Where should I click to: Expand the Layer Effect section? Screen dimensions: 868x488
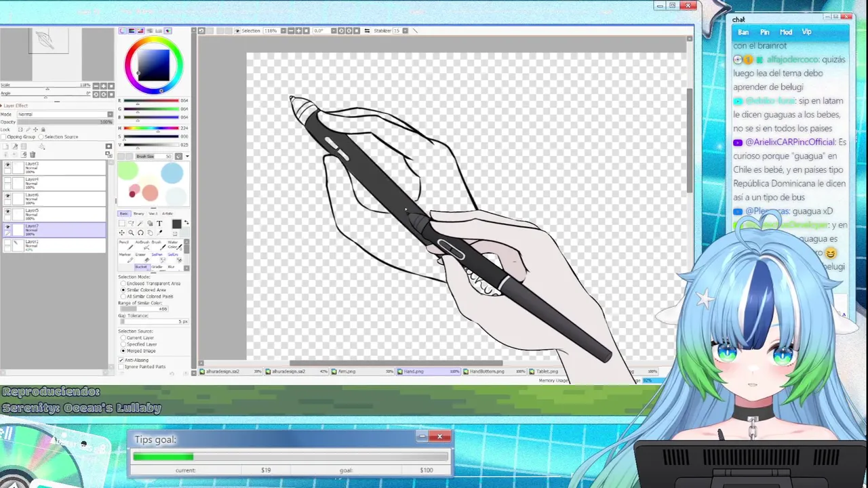point(14,106)
